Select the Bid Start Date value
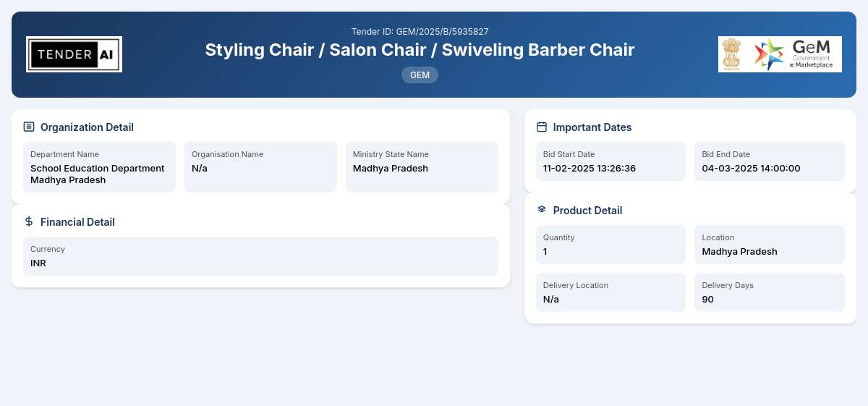 (590, 169)
